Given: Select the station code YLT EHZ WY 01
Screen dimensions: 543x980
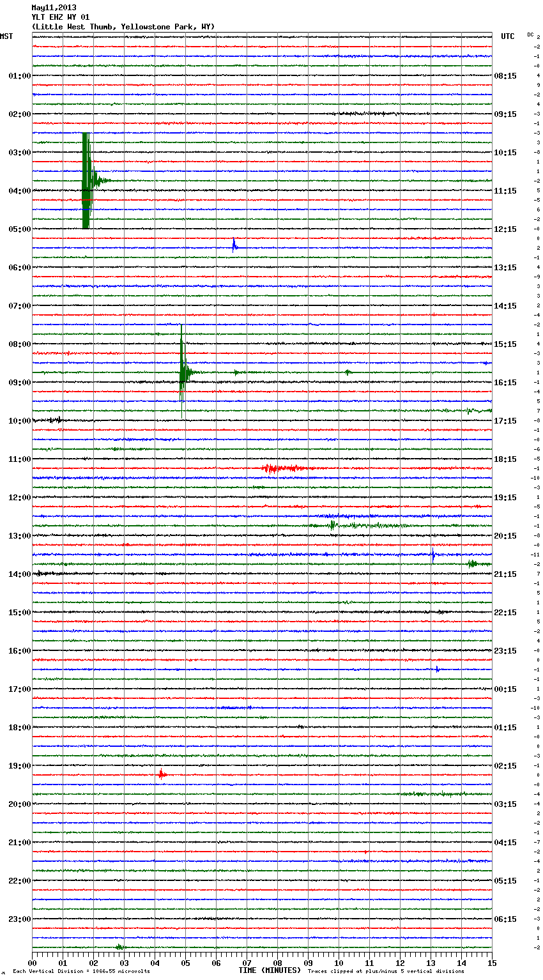Looking at the screenshot, I should click(61, 17).
